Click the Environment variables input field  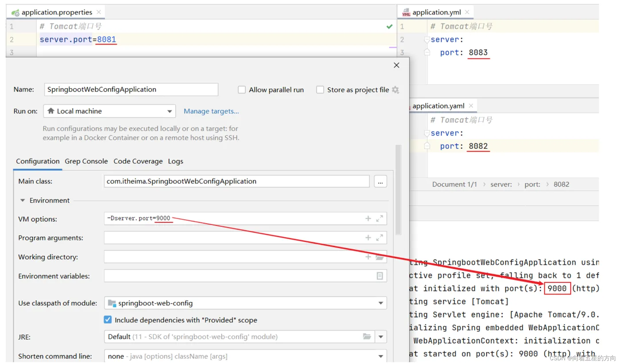(x=245, y=276)
